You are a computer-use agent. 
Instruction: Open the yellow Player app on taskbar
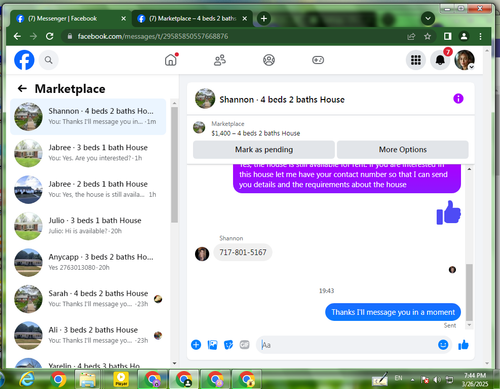121,379
